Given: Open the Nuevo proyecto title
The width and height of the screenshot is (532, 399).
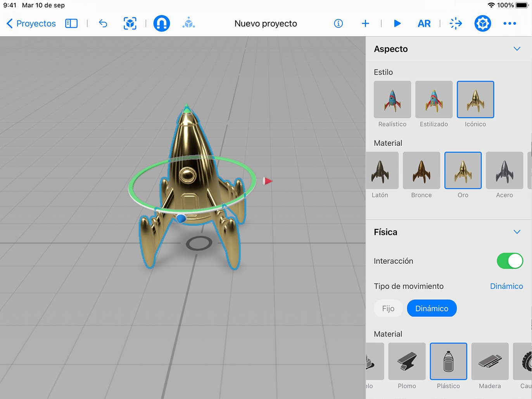Looking at the screenshot, I should coord(266,24).
